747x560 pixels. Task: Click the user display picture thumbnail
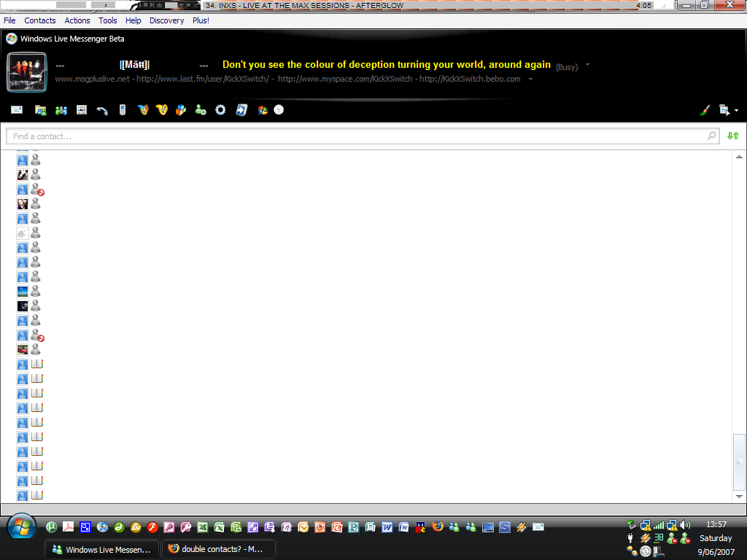(27, 72)
